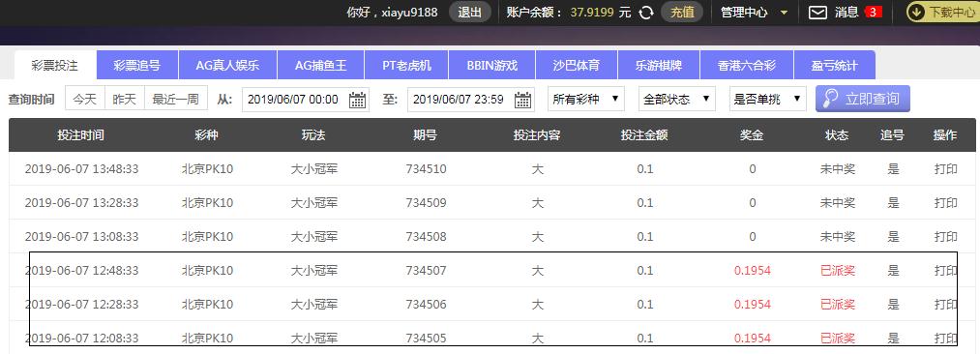Select the 最近一周 time filter
The width and height of the screenshot is (980, 354).
pyautogui.click(x=176, y=99)
